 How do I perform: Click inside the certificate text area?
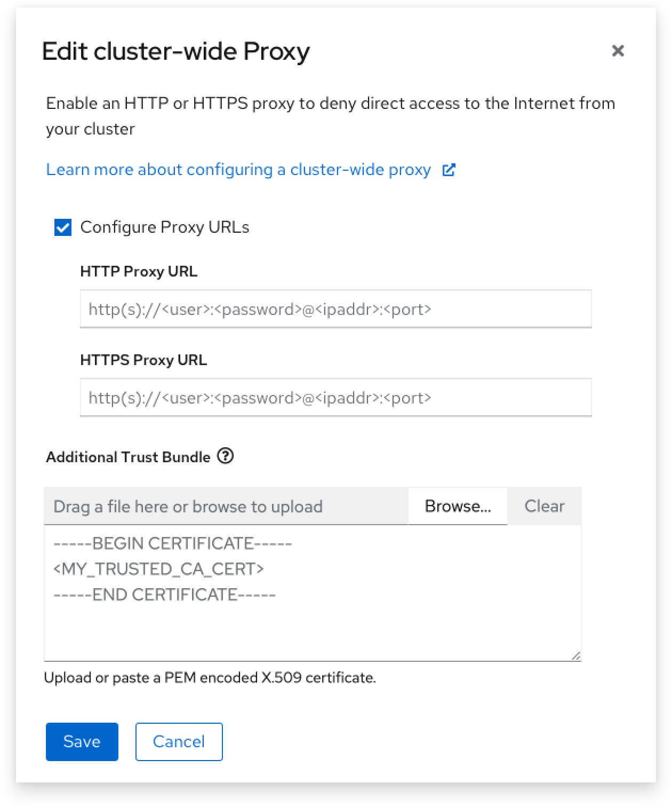312,614
